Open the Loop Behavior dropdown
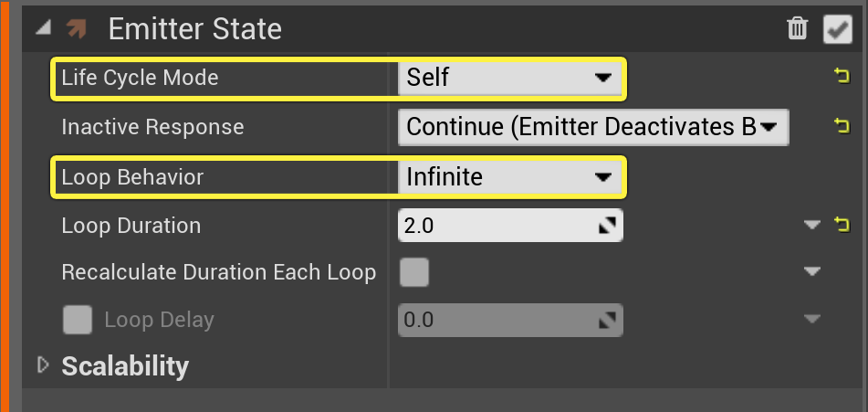The width and height of the screenshot is (868, 412). 510,177
